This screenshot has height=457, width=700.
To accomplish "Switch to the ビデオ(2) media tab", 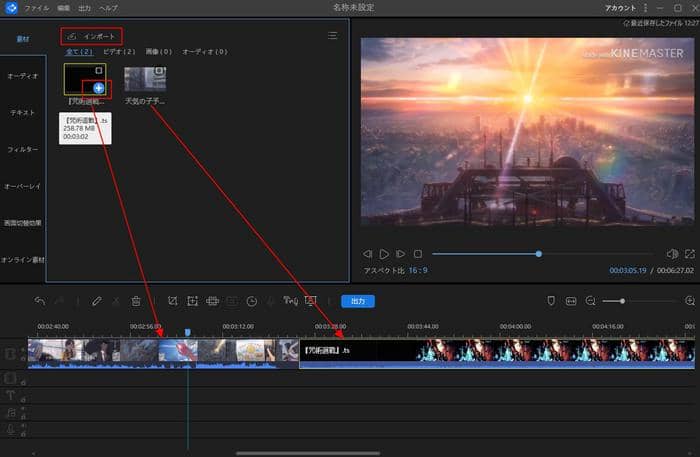I will click(119, 52).
